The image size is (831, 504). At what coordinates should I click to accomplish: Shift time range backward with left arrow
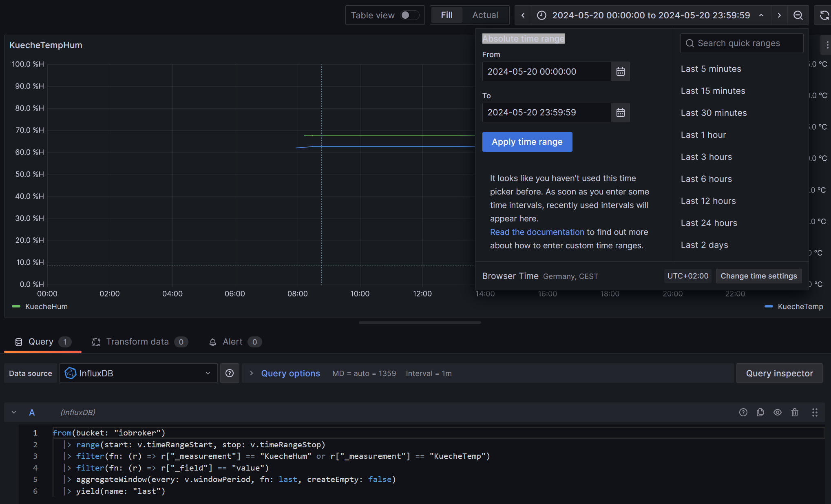tap(523, 15)
